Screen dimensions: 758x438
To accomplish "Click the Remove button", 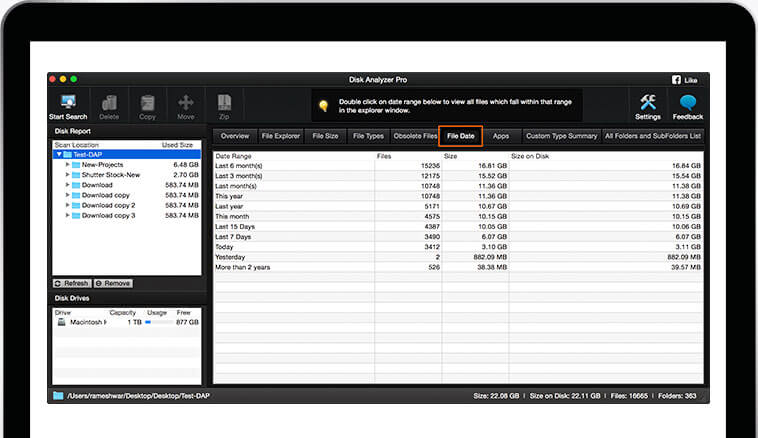I will [x=113, y=283].
